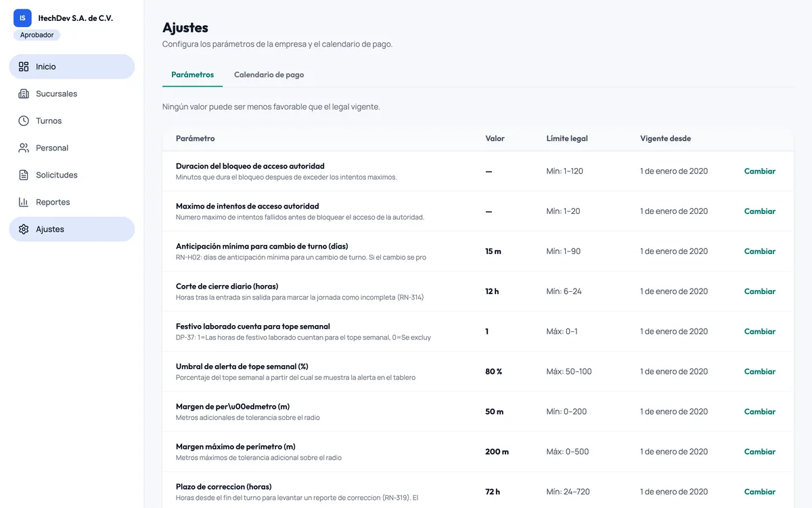Change the Margen máximo de perímetro value
This screenshot has width=812, height=508.
click(760, 452)
